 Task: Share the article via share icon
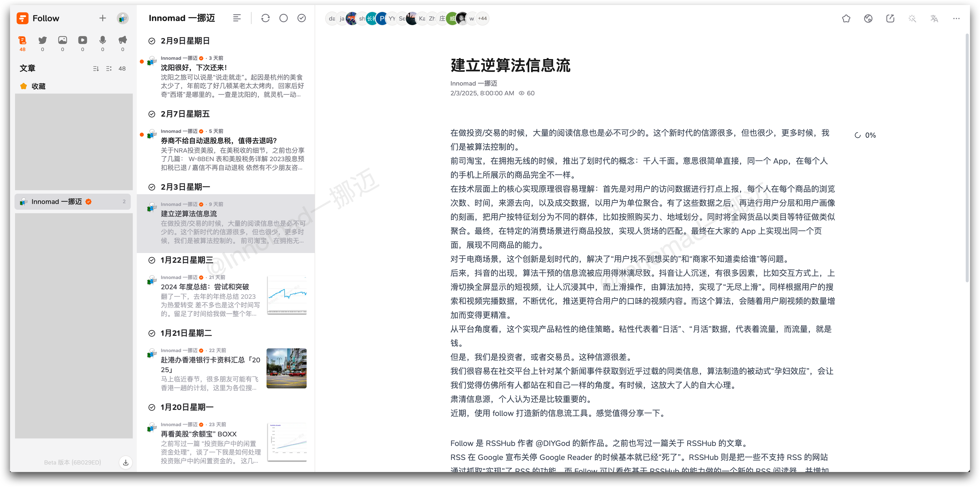tap(890, 18)
